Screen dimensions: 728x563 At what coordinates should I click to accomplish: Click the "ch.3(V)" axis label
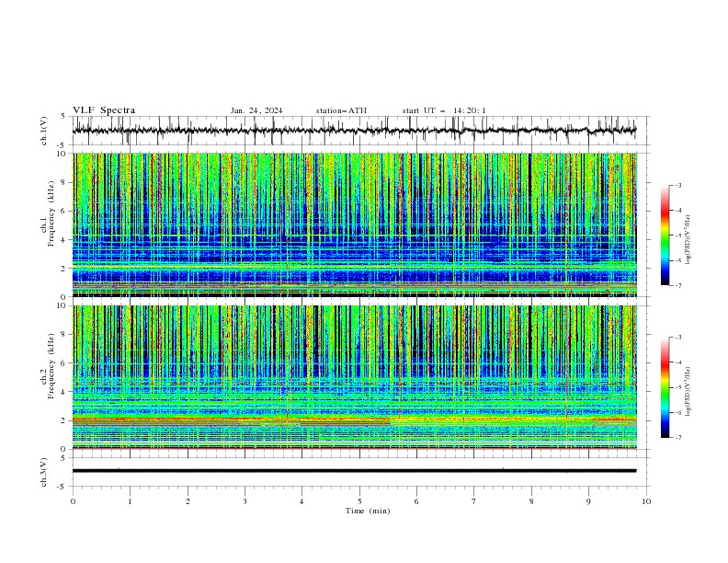pyautogui.click(x=44, y=472)
